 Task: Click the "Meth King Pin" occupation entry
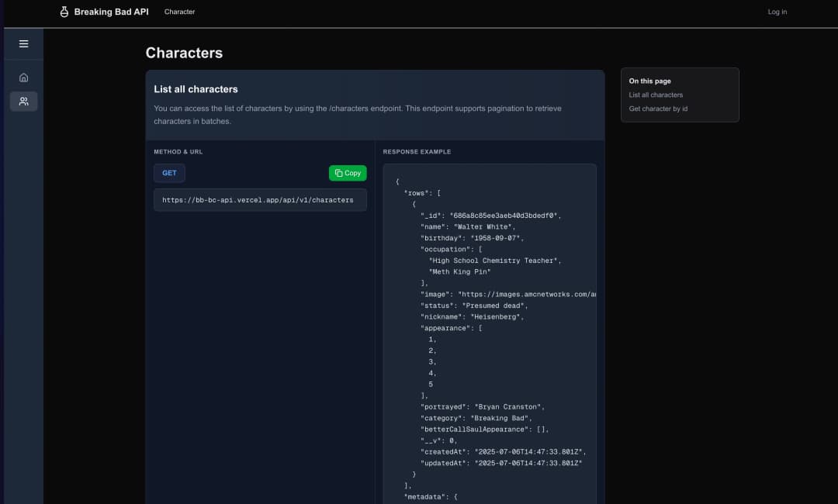coord(459,271)
